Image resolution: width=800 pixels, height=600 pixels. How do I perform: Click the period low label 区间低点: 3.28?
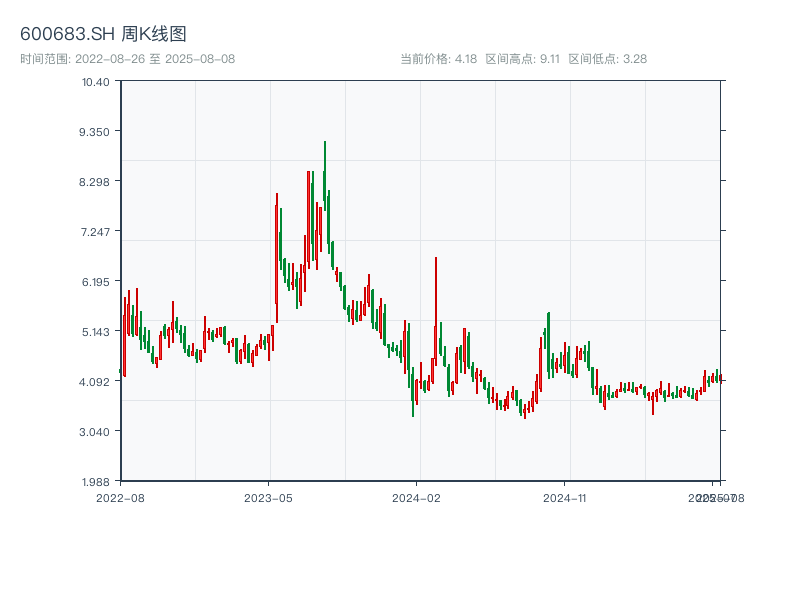click(608, 59)
